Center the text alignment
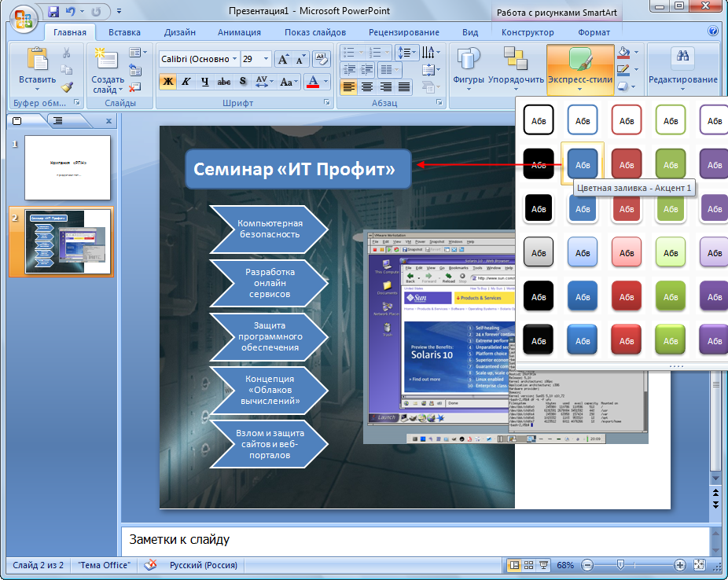The image size is (728, 580). (367, 86)
